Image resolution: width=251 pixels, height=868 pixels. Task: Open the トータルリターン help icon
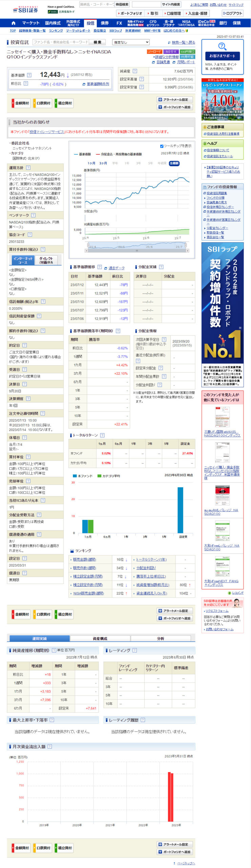(x=102, y=435)
